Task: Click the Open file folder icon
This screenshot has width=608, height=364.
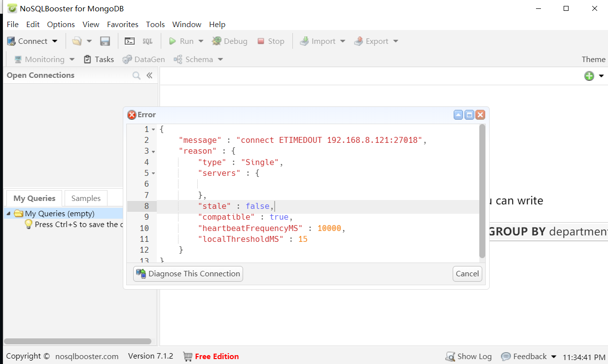Action: tap(76, 41)
